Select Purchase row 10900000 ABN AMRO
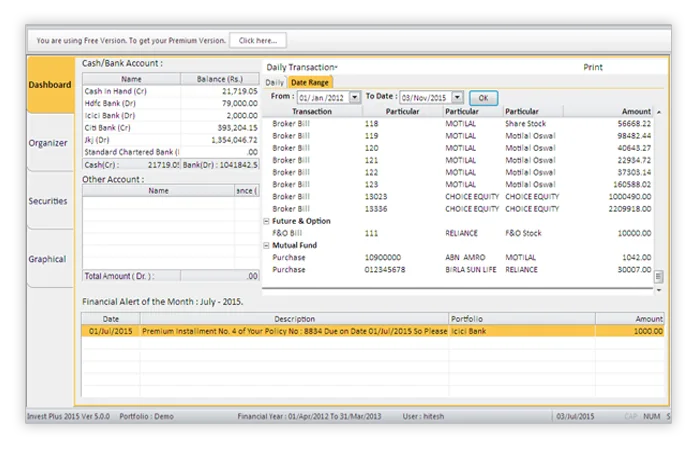 (458, 258)
